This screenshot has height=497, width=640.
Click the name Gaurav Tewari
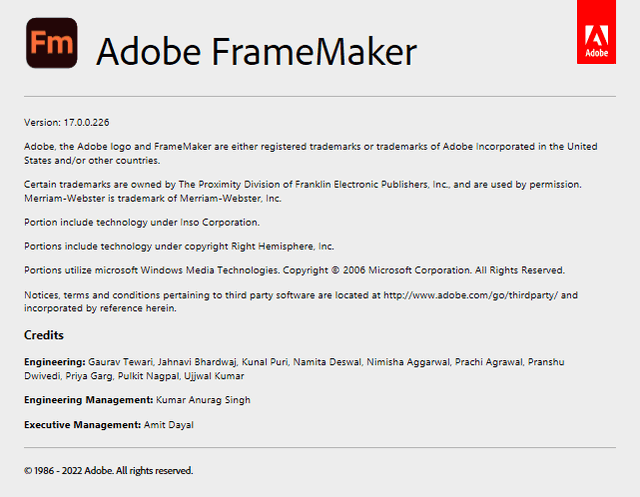coord(122,360)
